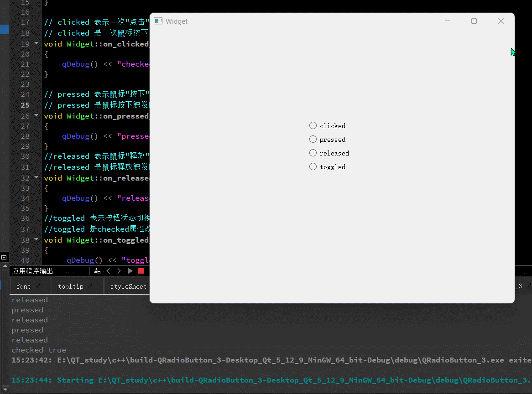532x394 pixels.
Task: Close the font output tab
Action: click(x=38, y=286)
